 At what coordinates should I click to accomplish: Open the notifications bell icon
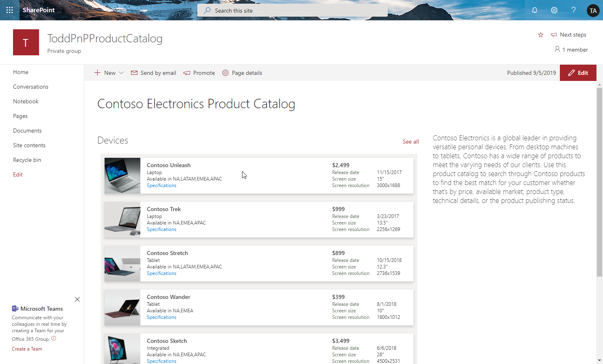(x=535, y=10)
